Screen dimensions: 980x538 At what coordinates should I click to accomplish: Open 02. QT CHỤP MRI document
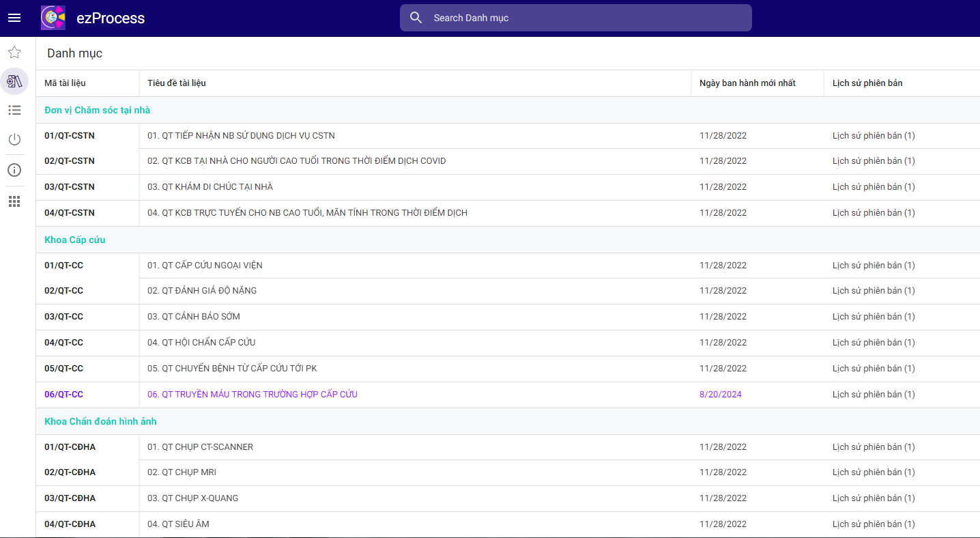[182, 472]
